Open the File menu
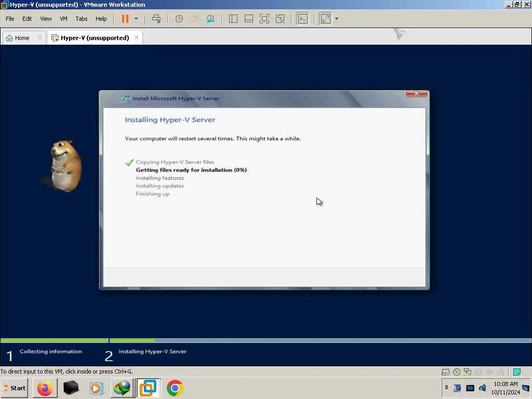The height and width of the screenshot is (399, 532). [x=10, y=19]
